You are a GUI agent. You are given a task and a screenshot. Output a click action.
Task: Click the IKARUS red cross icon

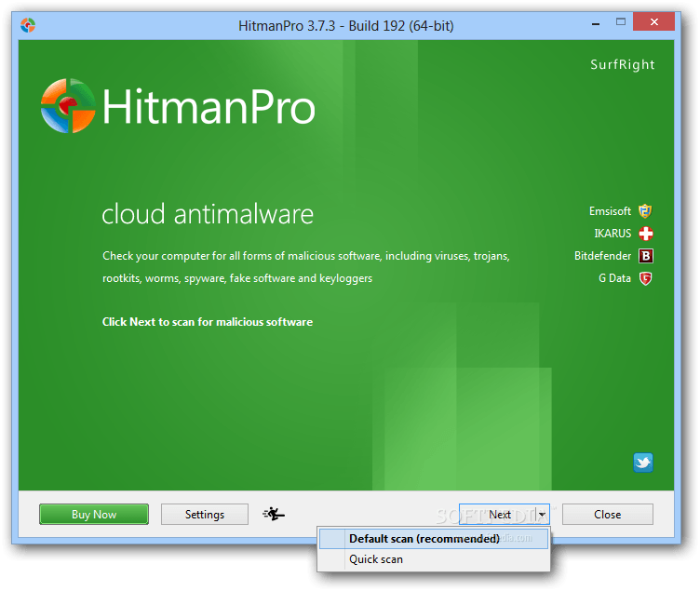pos(645,234)
